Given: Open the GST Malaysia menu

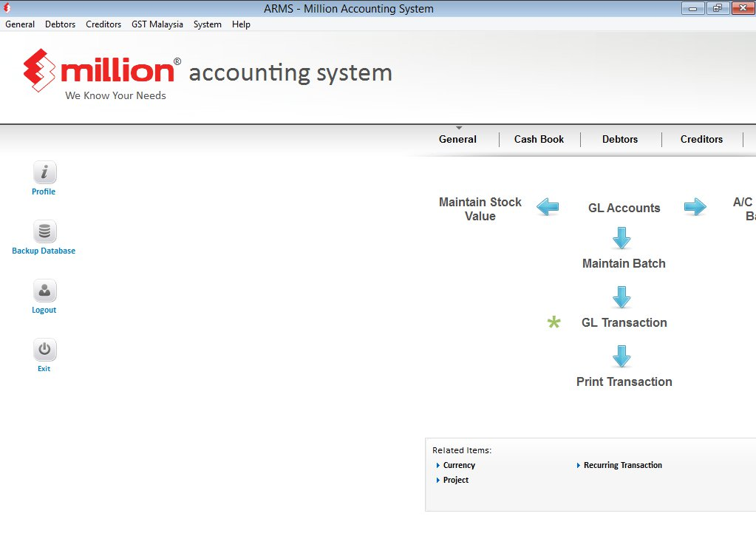Looking at the screenshot, I should point(157,24).
